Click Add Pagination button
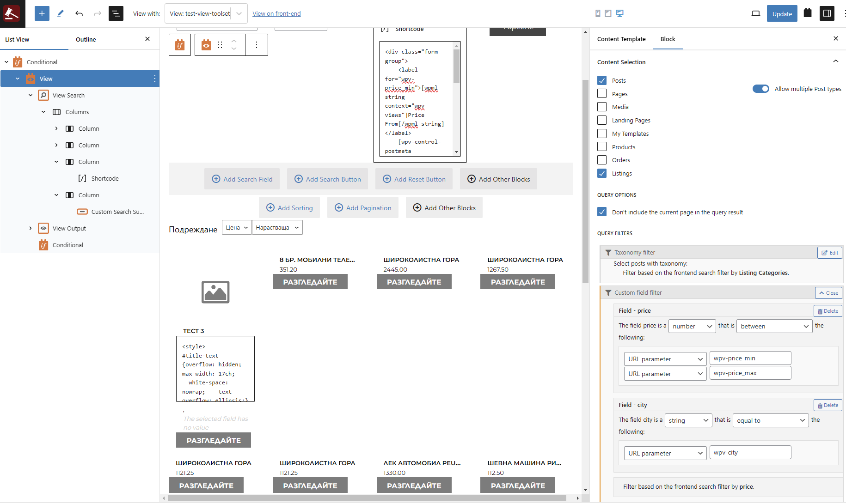The width and height of the screenshot is (846, 504). click(363, 208)
